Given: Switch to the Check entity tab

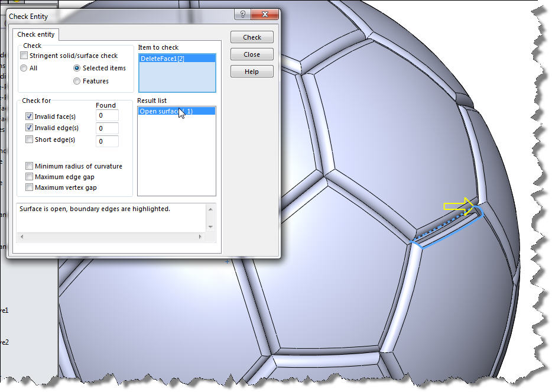Looking at the screenshot, I should coord(36,35).
